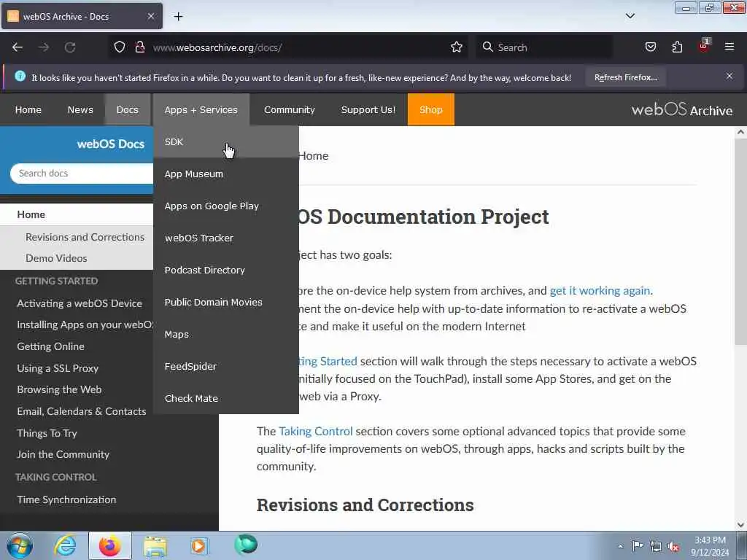Open the tracking protection shield icon
Screen dimensions: 747x560
tap(120, 47)
